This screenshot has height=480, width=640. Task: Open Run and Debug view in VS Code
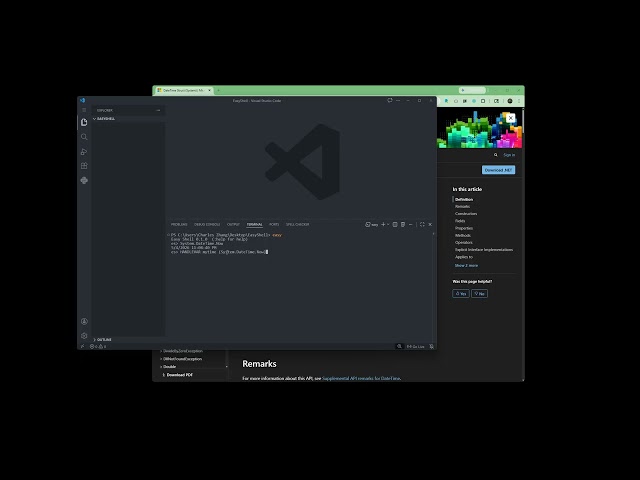pos(84,151)
